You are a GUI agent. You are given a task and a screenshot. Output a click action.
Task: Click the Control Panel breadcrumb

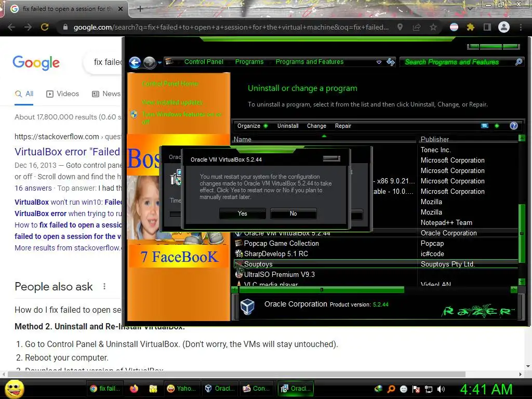204,62
